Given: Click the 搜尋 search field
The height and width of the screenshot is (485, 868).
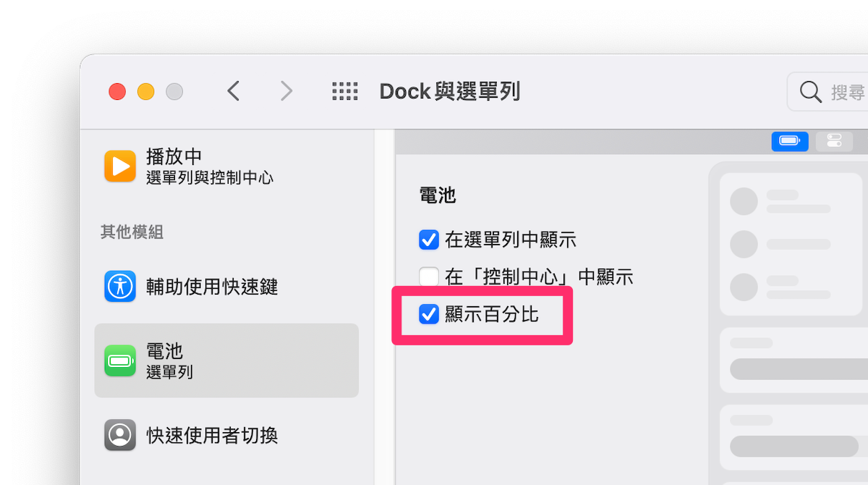Looking at the screenshot, I should (x=827, y=92).
